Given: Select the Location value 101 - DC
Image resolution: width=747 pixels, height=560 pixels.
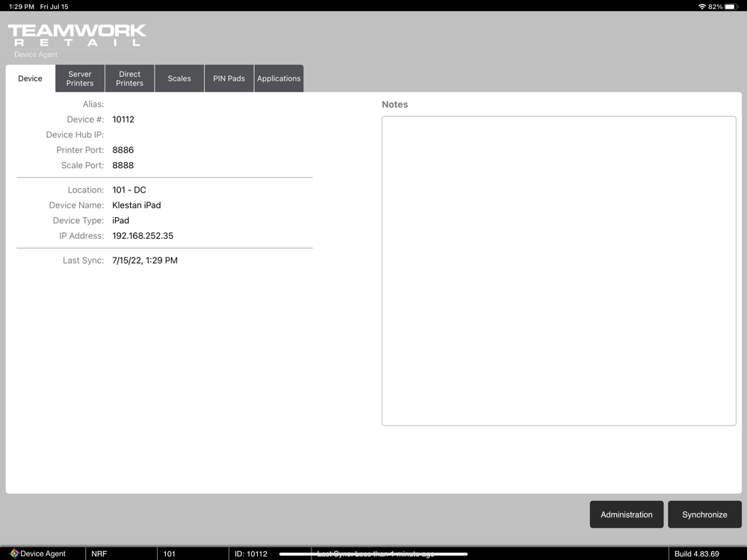Looking at the screenshot, I should pos(129,190).
